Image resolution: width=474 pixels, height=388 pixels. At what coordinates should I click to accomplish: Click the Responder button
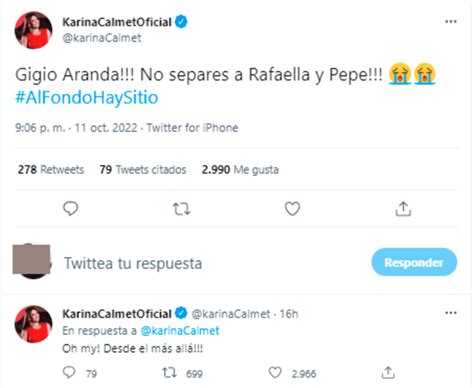[414, 262]
